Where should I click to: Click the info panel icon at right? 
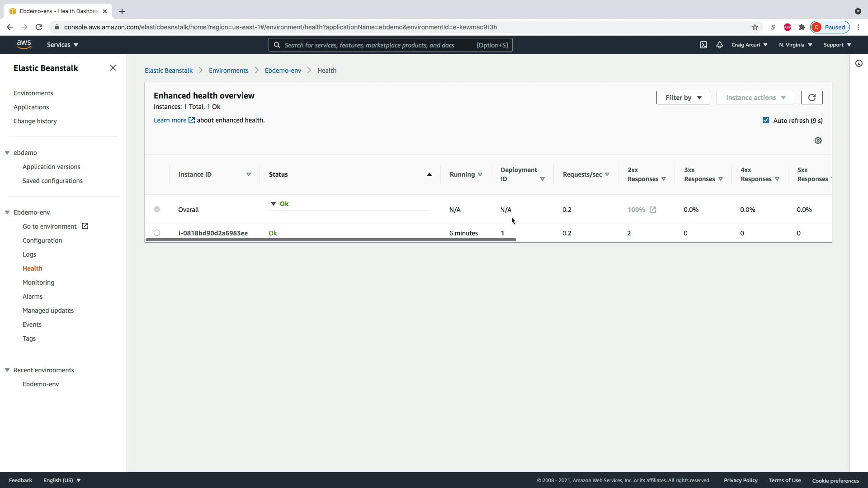click(859, 63)
